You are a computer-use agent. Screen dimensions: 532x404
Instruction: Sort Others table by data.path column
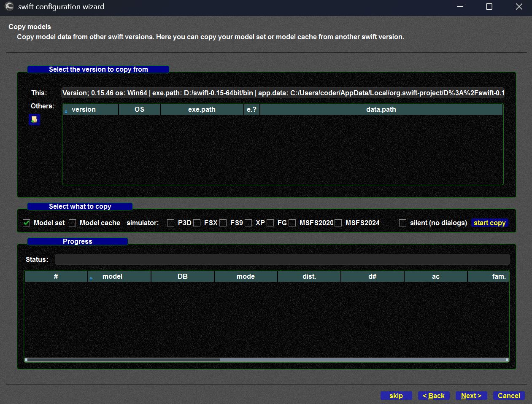(381, 109)
